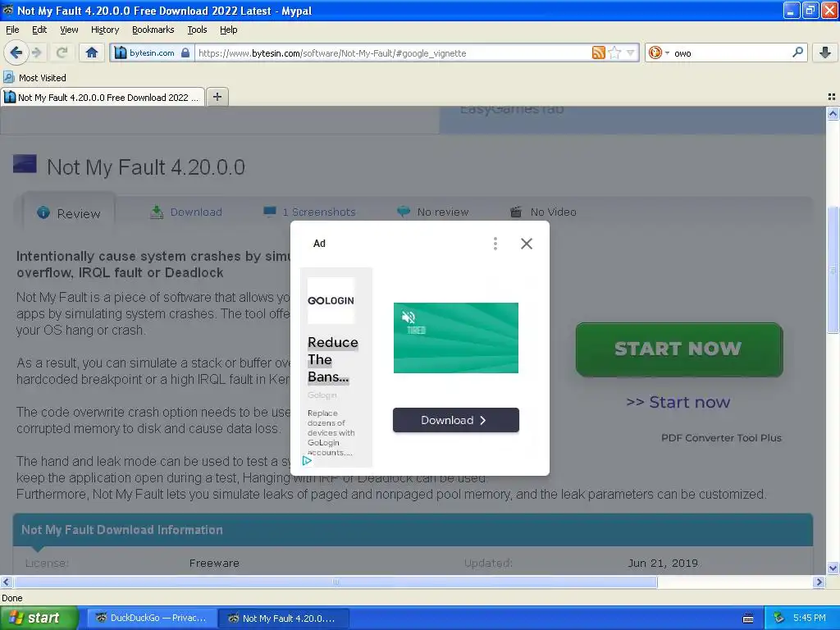The image size is (840, 630).
Task: Reload the page with the refresh icon
Action: [62, 52]
